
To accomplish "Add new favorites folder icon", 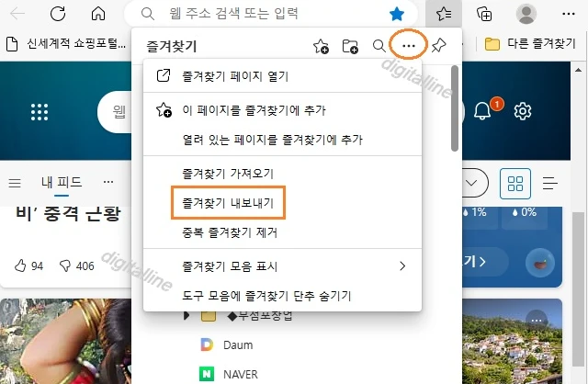I will (x=350, y=46).
